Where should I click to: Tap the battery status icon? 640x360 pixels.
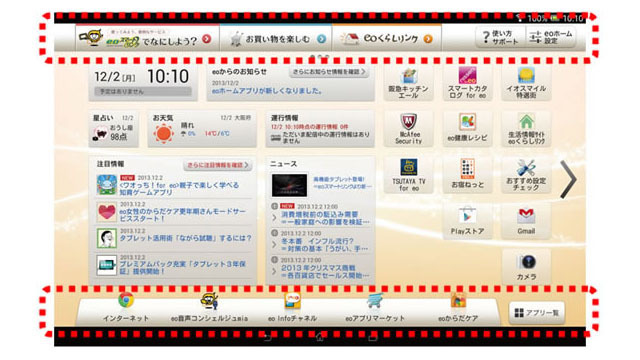coord(555,18)
